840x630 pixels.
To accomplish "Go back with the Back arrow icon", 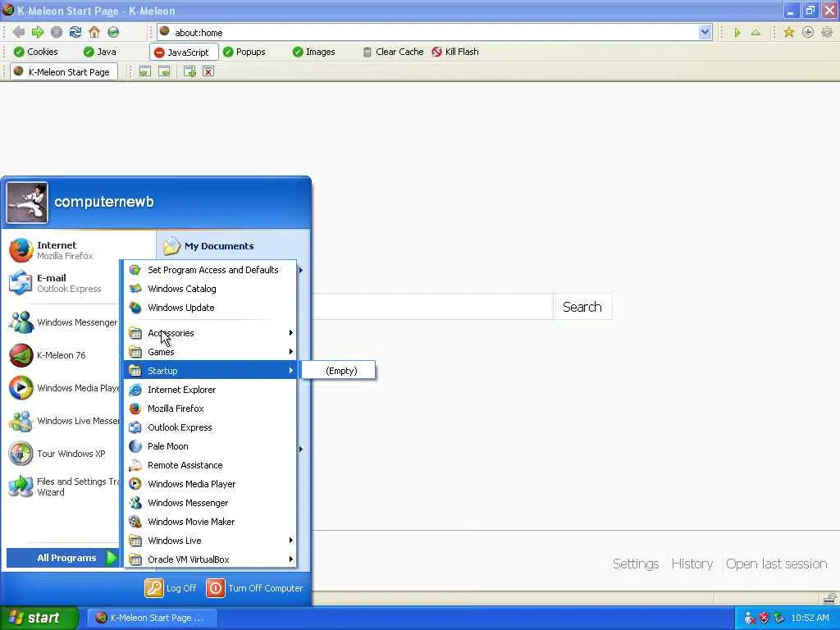I will (19, 32).
